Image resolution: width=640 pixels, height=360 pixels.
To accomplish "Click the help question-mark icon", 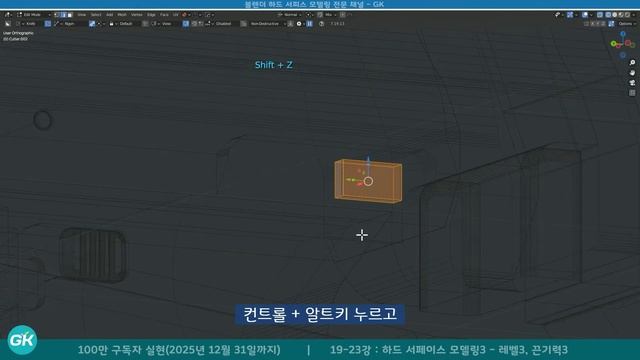I will [322, 24].
